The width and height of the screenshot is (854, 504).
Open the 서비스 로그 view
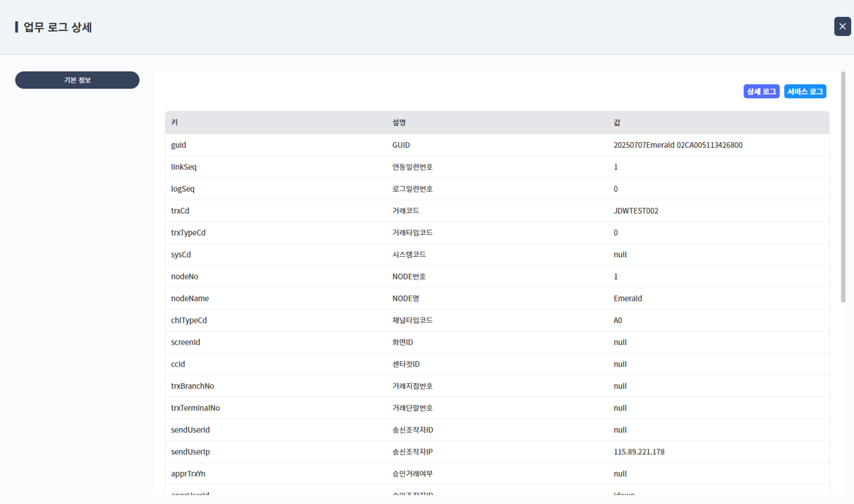805,91
